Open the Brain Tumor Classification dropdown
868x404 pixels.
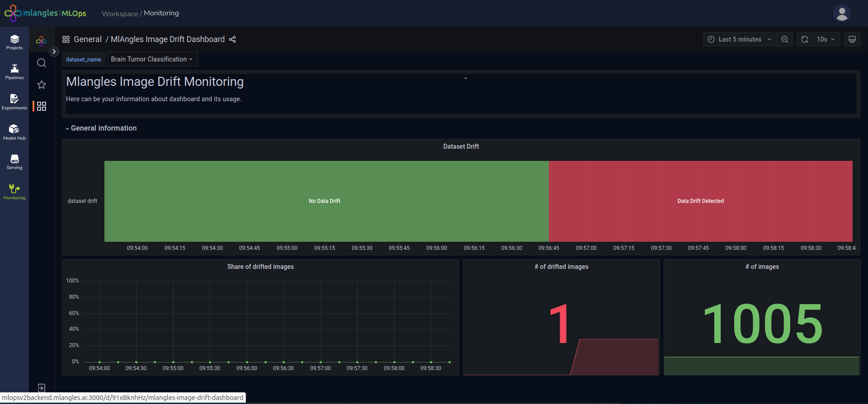click(152, 59)
